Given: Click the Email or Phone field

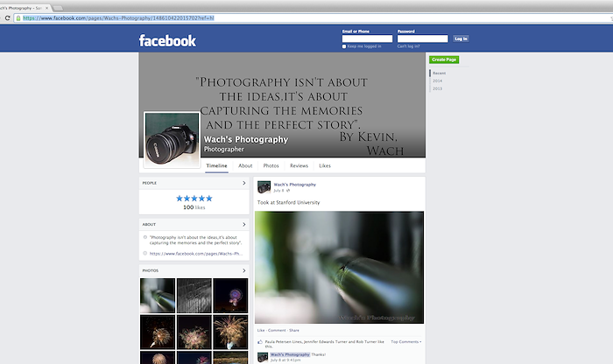Looking at the screenshot, I should click(367, 38).
